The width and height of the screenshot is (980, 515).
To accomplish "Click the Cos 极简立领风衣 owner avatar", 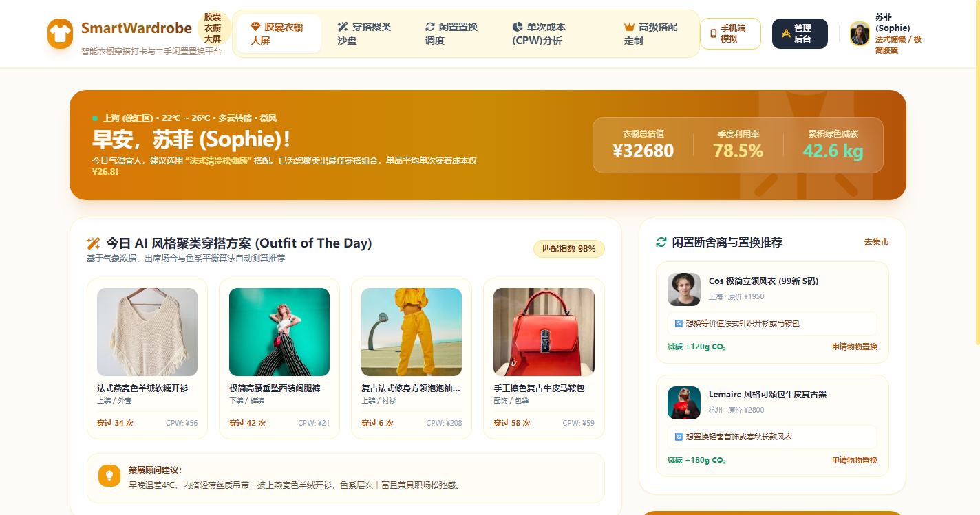I will (x=684, y=289).
